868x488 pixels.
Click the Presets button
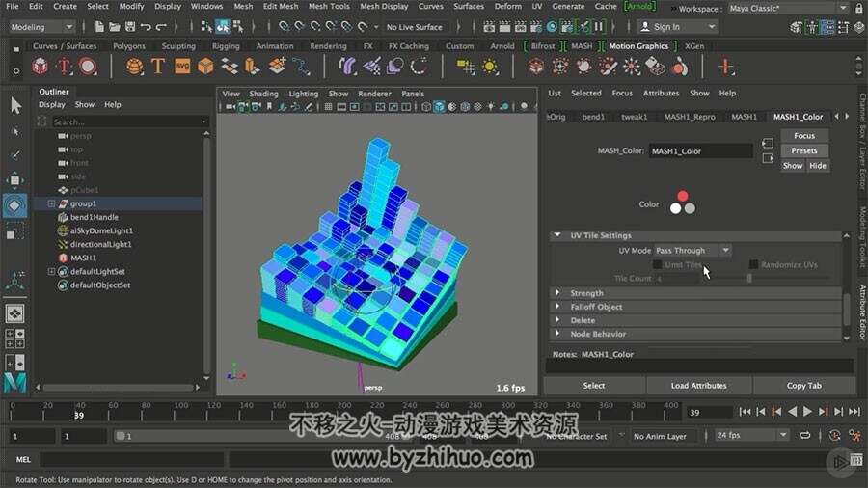pos(804,150)
